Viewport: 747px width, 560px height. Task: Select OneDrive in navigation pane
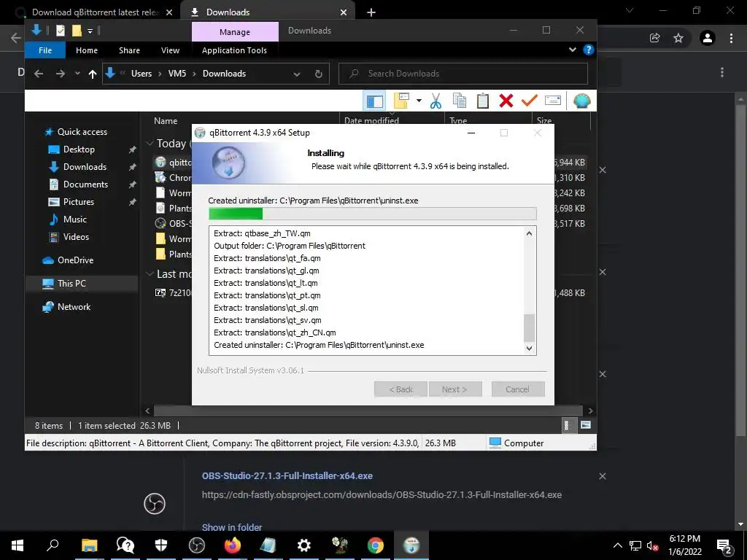75,260
